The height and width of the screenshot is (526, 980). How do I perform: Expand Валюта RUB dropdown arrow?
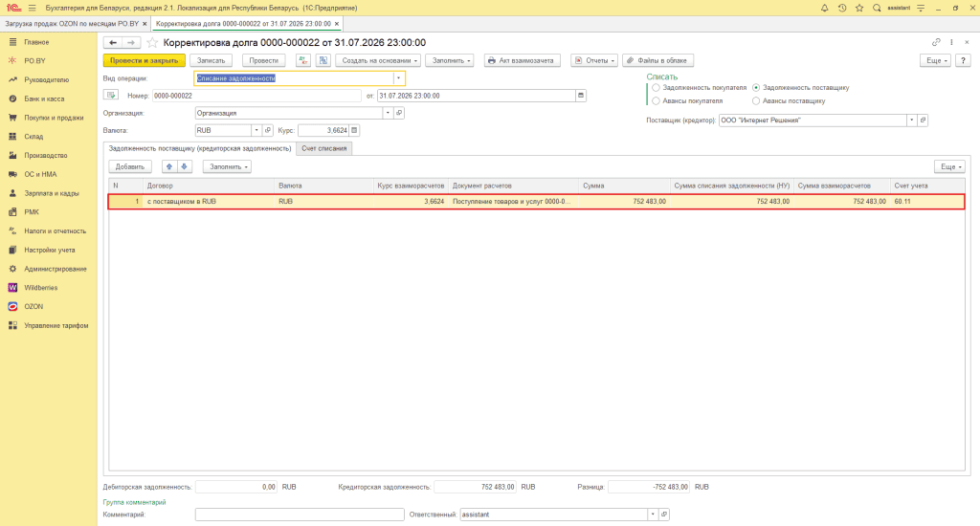[x=256, y=131]
